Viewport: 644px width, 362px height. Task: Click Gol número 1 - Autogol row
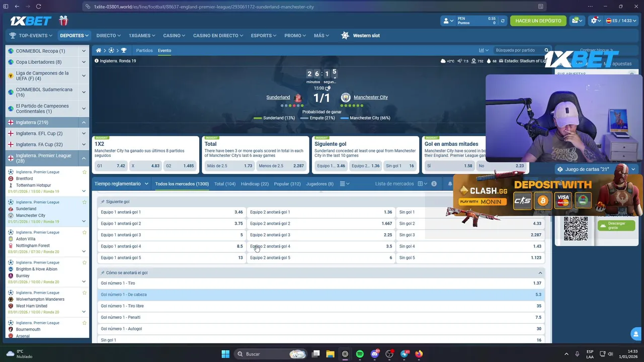321,329
